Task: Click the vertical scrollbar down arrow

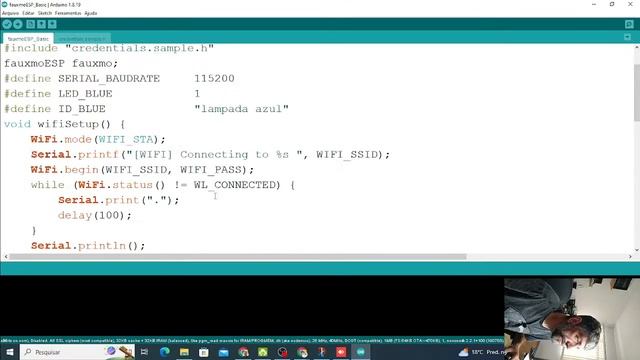Action: [637, 250]
